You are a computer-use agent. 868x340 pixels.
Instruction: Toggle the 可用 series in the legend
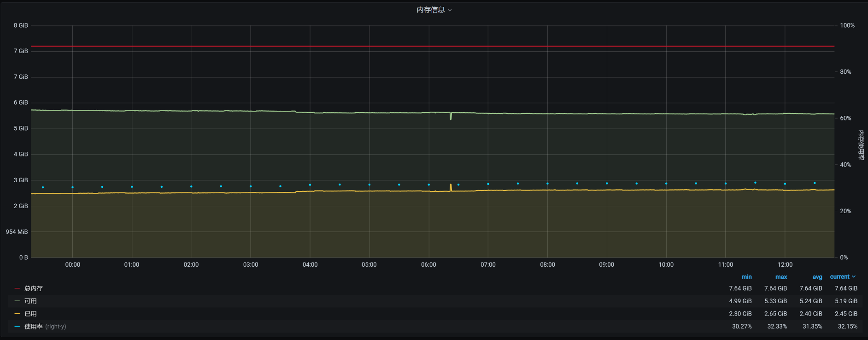tap(30, 301)
